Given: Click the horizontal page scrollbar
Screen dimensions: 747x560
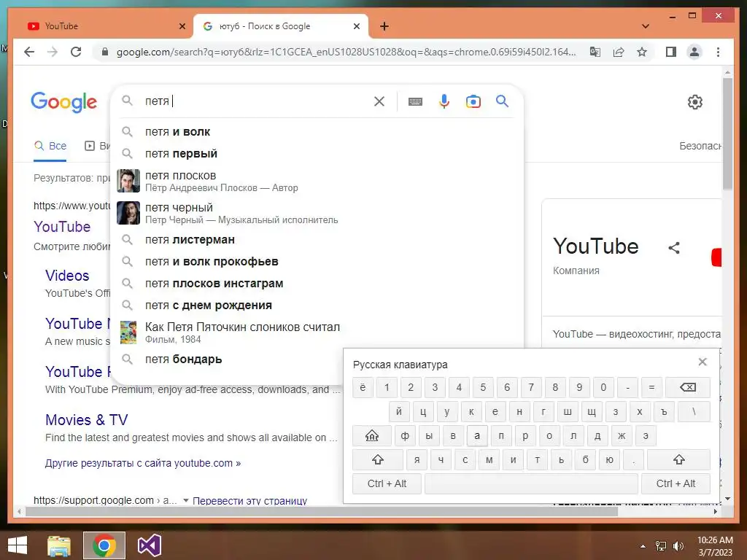Looking at the screenshot, I should point(322,511).
